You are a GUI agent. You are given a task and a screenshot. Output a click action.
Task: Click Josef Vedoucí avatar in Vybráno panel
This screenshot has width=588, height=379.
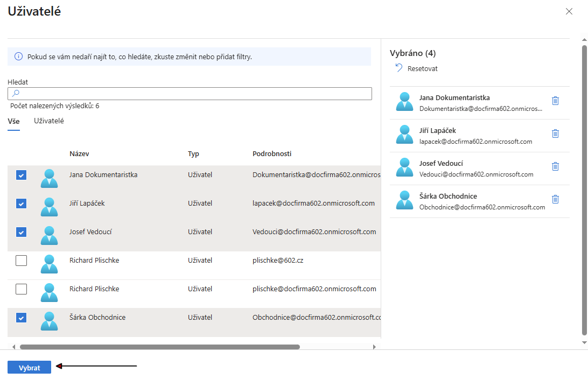404,167
